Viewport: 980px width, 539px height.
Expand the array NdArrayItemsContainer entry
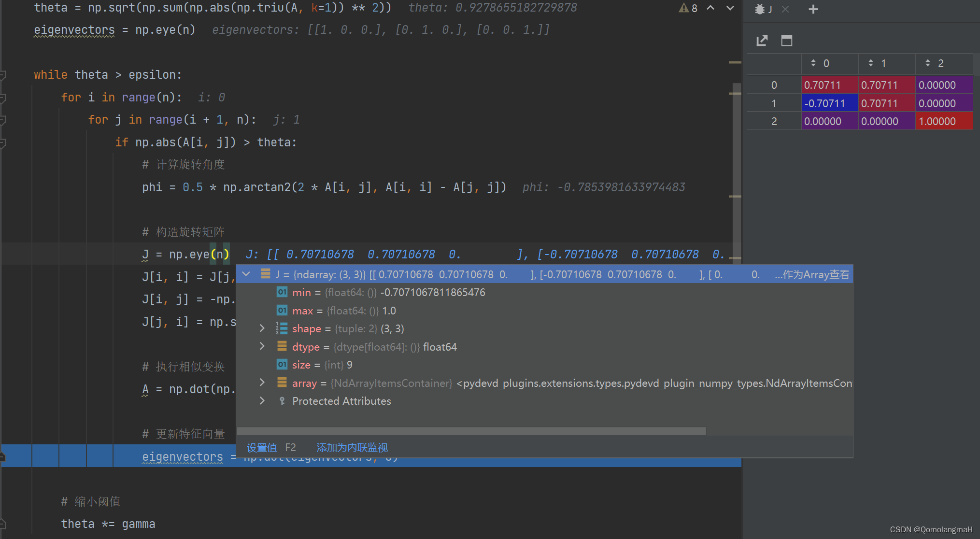point(262,383)
